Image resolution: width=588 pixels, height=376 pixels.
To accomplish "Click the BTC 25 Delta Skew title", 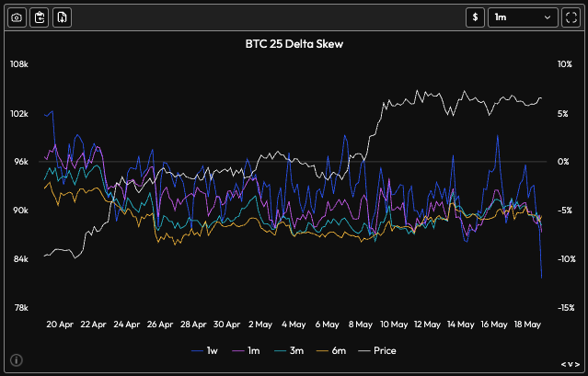I will pyautogui.click(x=294, y=44).
